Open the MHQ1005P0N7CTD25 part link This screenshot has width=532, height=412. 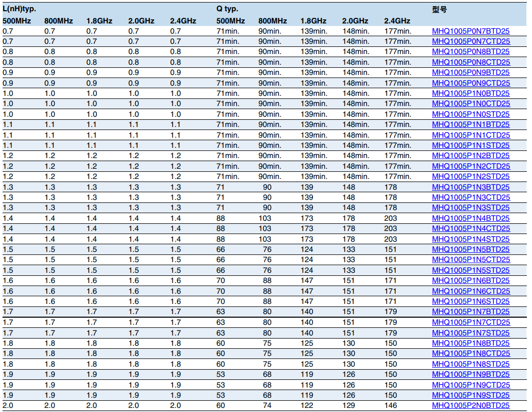point(471,41)
